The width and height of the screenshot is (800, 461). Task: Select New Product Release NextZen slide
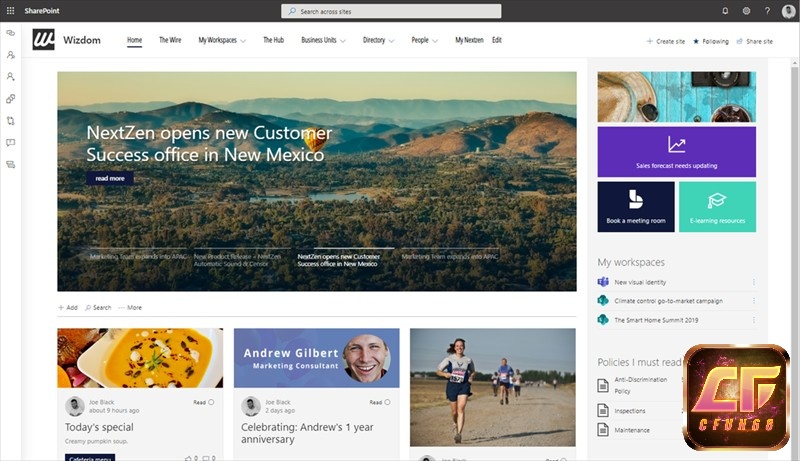coord(237,260)
